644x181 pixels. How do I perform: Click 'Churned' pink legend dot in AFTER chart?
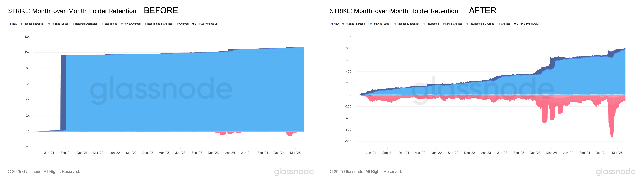coord(500,24)
